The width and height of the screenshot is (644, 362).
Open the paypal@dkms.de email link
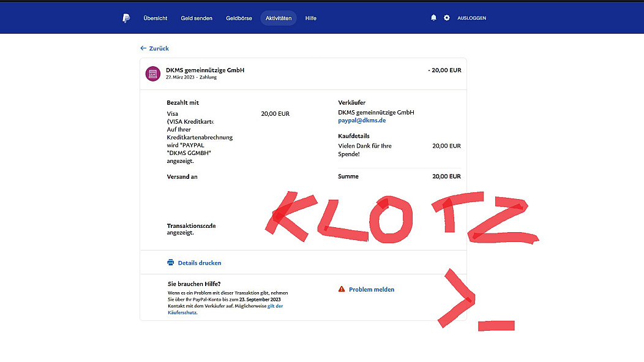point(362,121)
